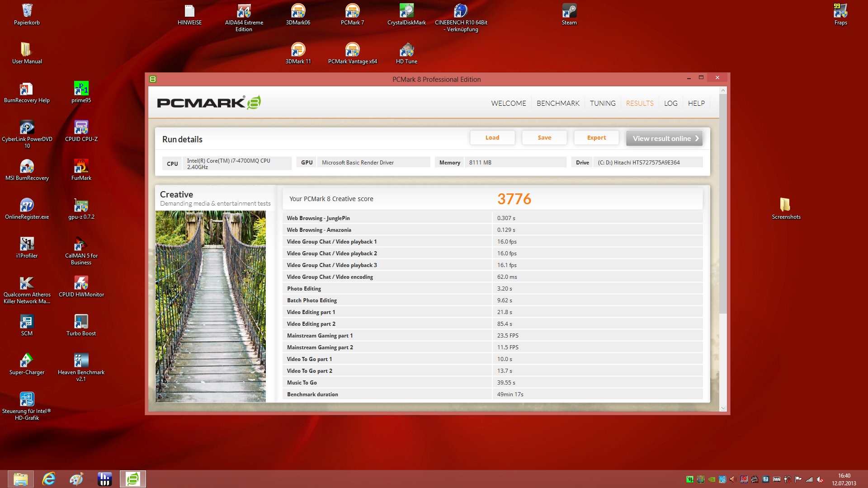Go to the LOG tab
The image size is (868, 488).
point(670,103)
